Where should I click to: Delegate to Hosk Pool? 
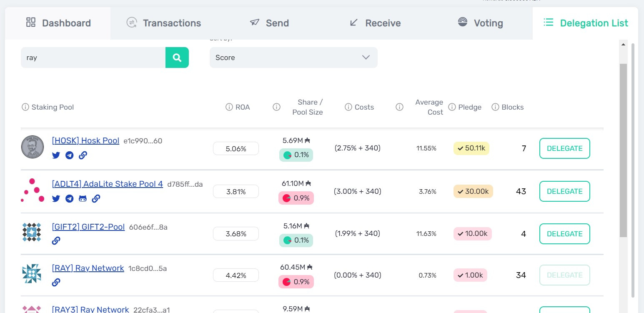tap(565, 148)
